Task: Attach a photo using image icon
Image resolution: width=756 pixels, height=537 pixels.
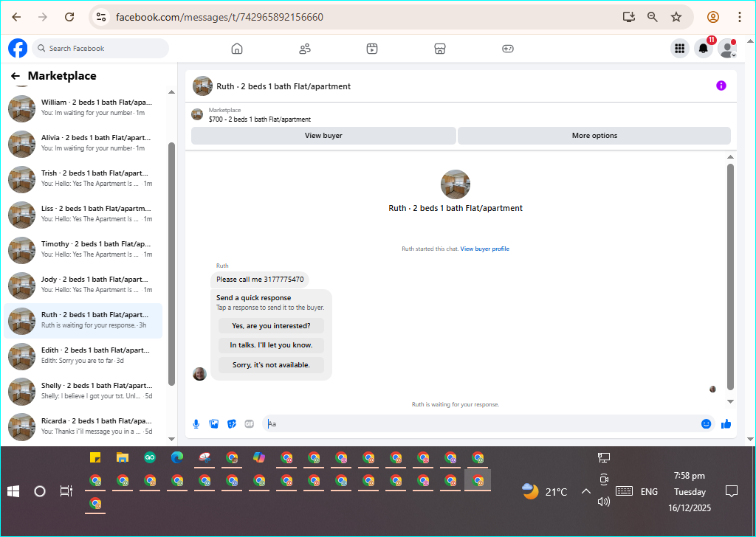Action: pos(214,424)
